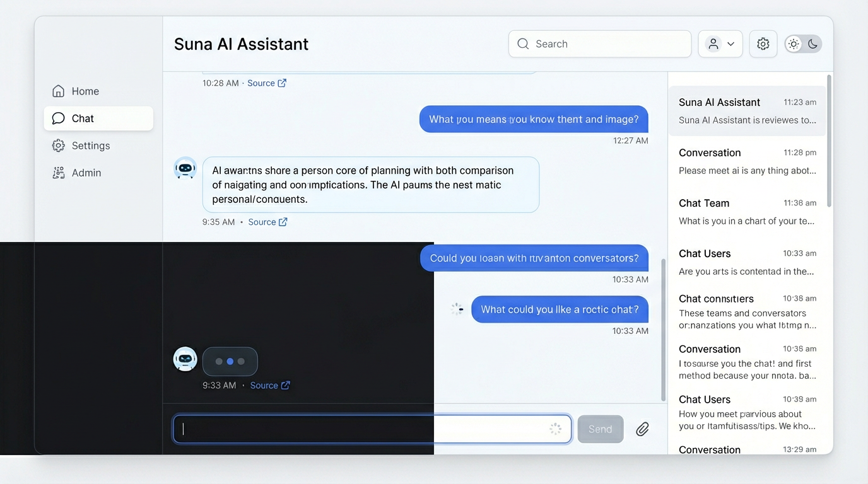Click the chat messages scrollbar

663,329
